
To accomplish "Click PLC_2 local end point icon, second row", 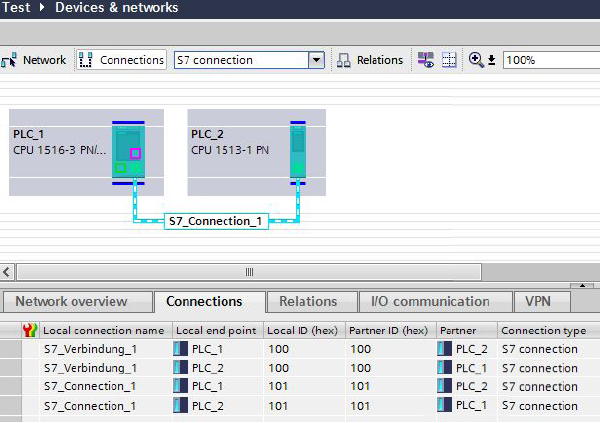I will 180,368.
